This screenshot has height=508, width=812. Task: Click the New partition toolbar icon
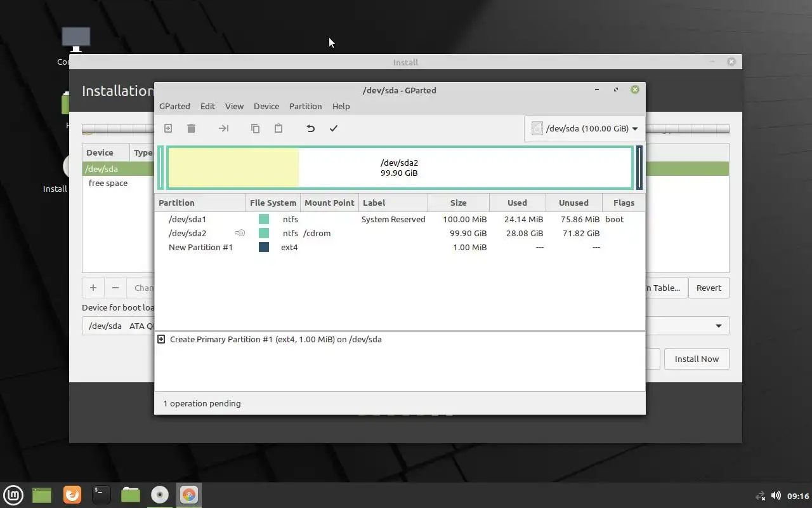[x=168, y=128]
